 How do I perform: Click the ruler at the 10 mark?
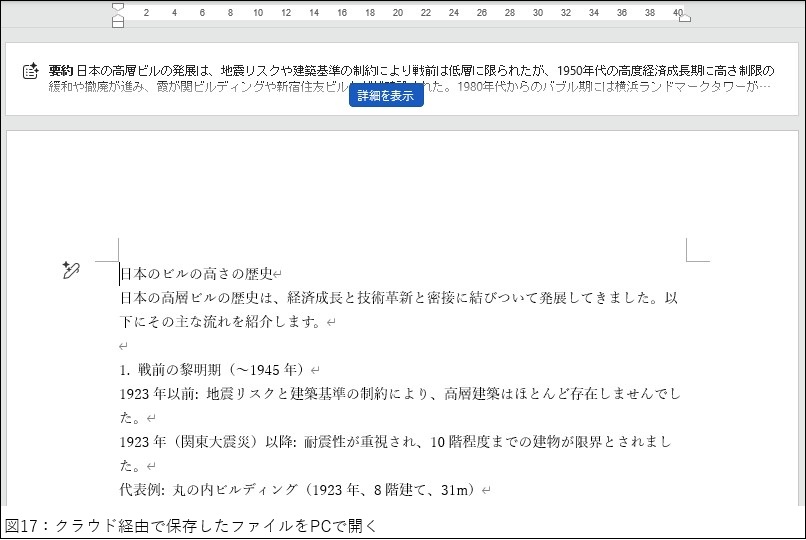[258, 13]
